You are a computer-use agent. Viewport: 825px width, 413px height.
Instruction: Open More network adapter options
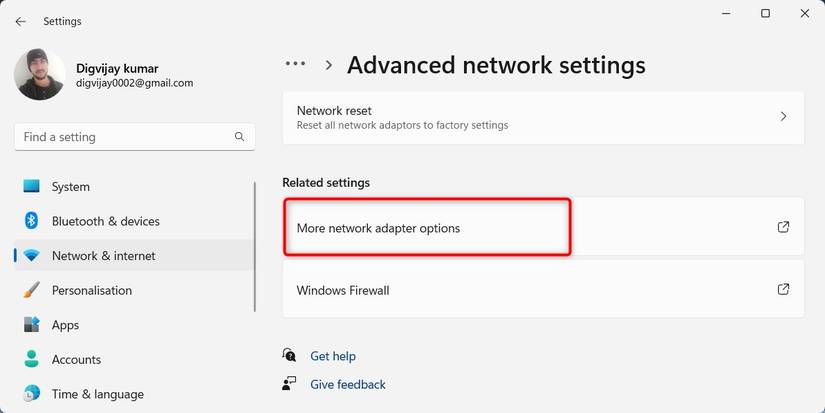544,227
